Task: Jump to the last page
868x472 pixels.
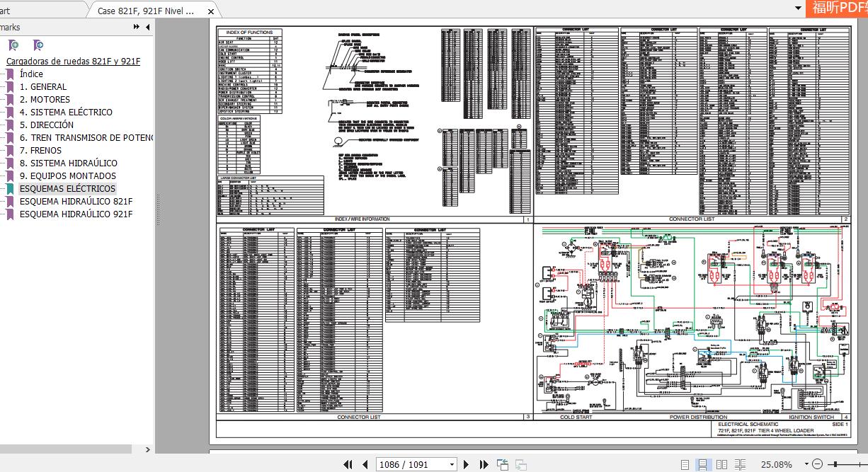Action: click(484, 464)
